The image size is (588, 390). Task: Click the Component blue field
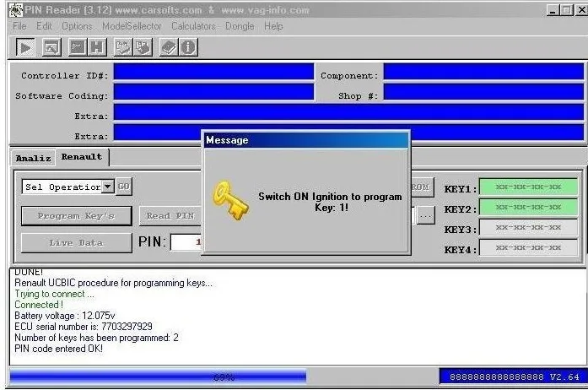point(483,72)
